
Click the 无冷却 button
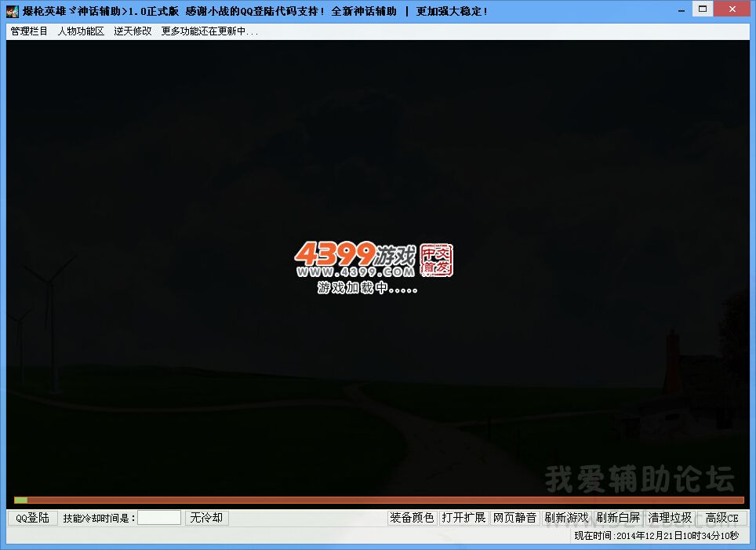click(206, 518)
